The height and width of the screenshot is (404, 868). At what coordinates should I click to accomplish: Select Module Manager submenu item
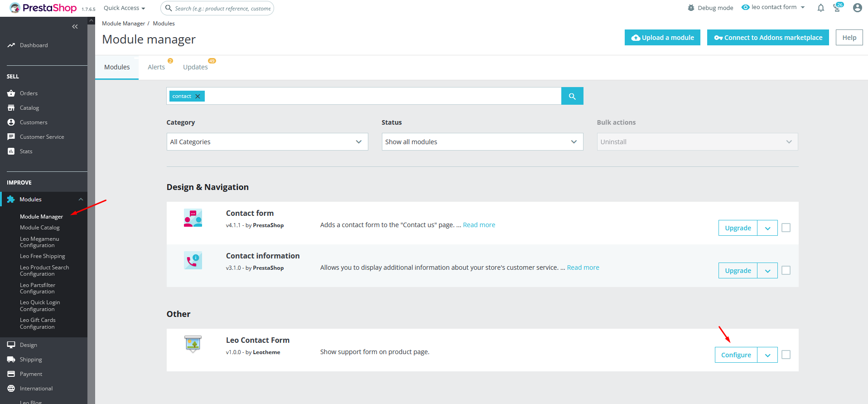point(41,217)
